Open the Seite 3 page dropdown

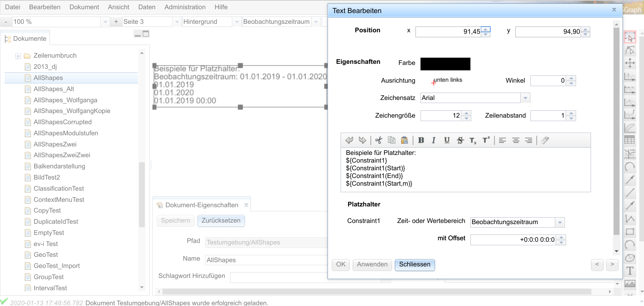tap(177, 22)
